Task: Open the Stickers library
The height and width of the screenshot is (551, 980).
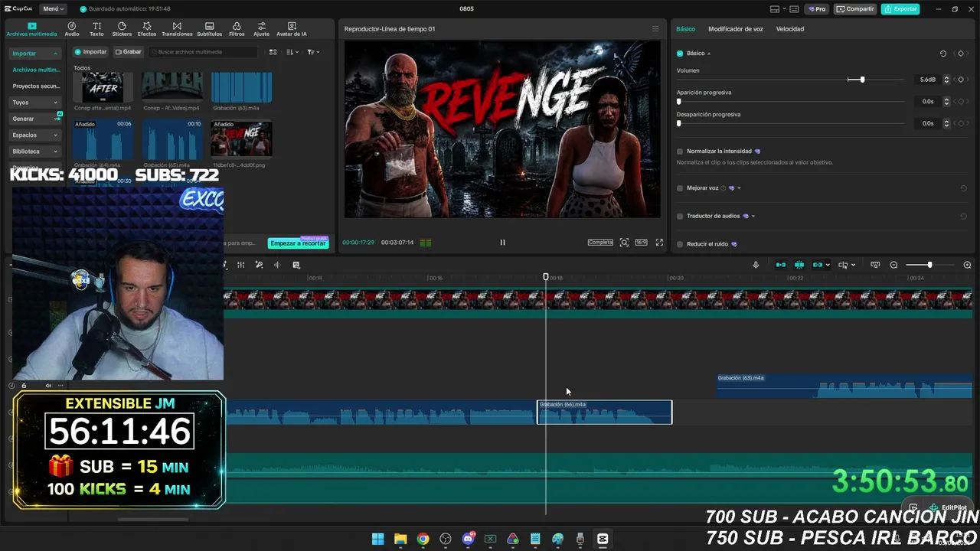Action: point(122,29)
